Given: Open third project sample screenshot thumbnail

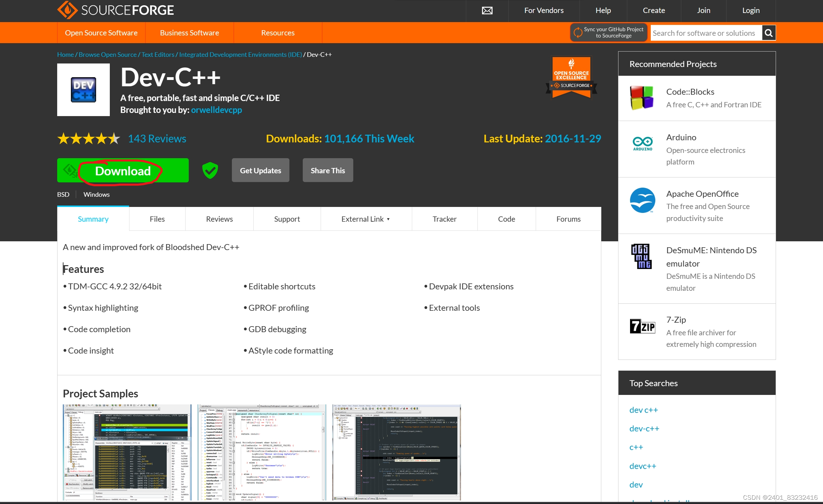Looking at the screenshot, I should coord(396,452).
